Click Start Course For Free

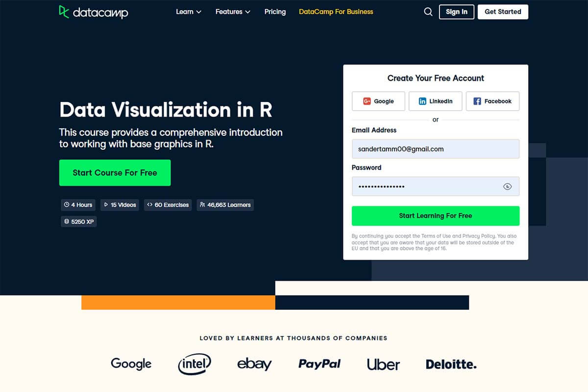115,172
